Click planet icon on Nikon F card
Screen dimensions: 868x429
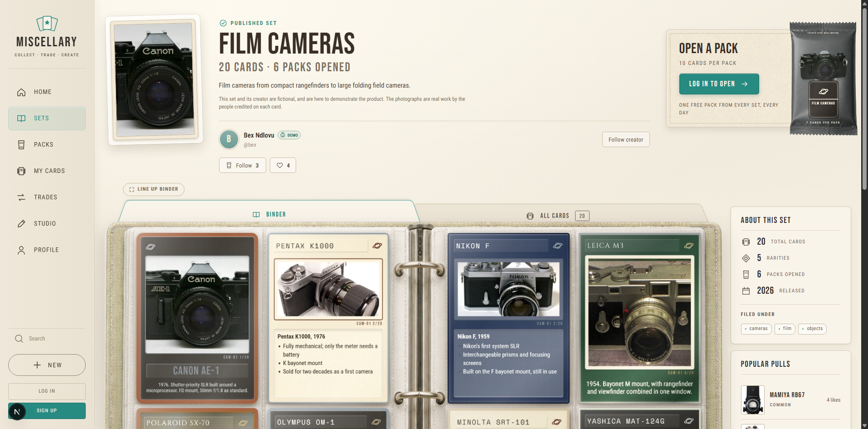click(x=558, y=246)
